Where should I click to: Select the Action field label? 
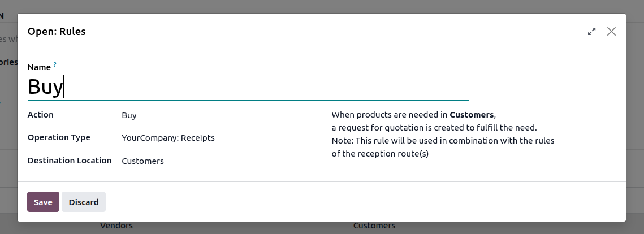point(40,115)
